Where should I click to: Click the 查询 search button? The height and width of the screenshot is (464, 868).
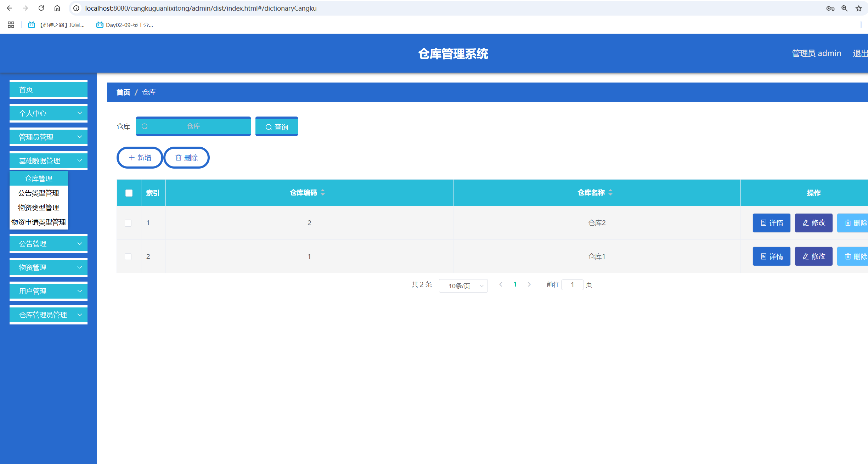(x=276, y=126)
